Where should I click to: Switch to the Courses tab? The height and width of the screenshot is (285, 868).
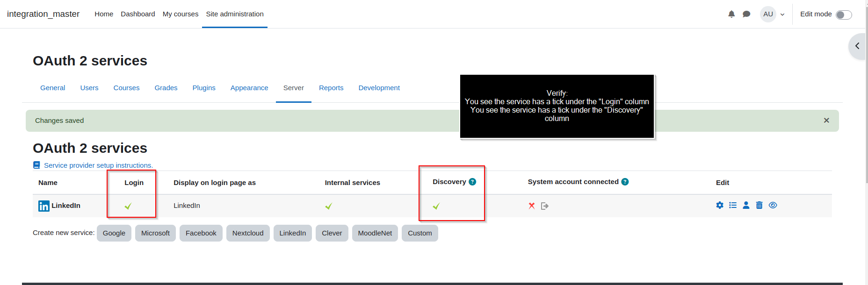tap(126, 88)
